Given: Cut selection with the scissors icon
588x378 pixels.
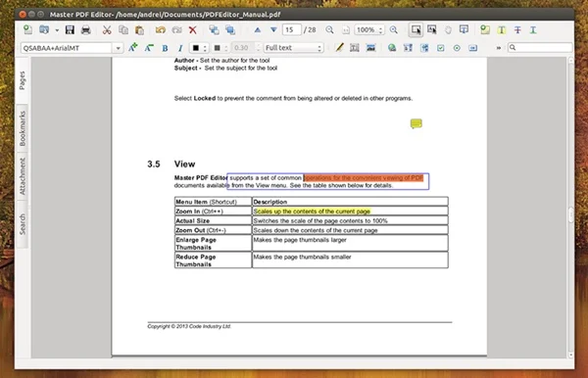Looking at the screenshot, I should tap(107, 29).
